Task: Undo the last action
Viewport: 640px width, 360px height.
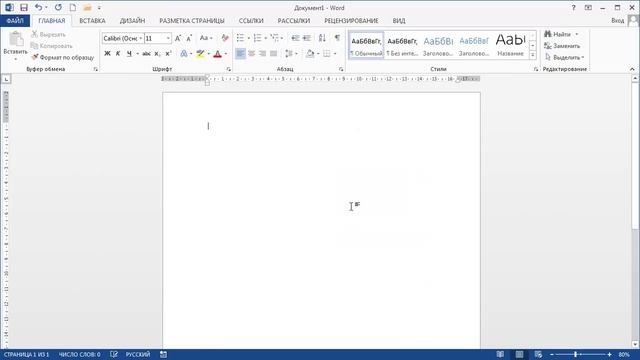Action: (x=38, y=7)
